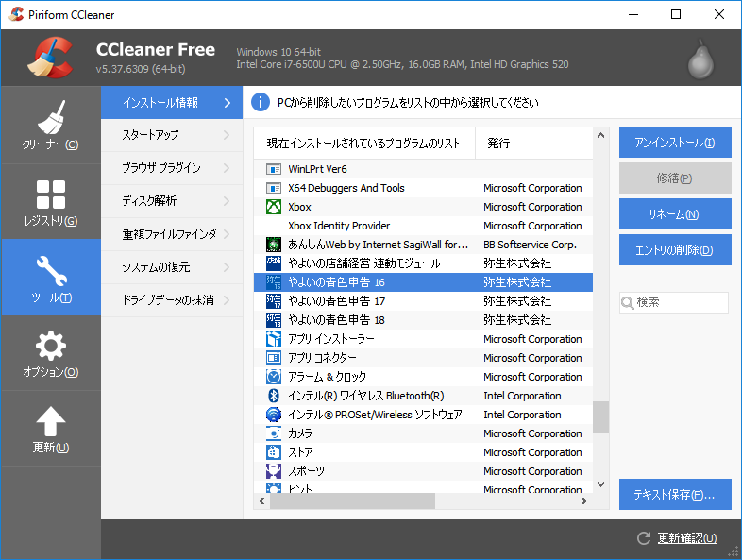Click the やよいの青色申告 17 icon

tap(274, 301)
